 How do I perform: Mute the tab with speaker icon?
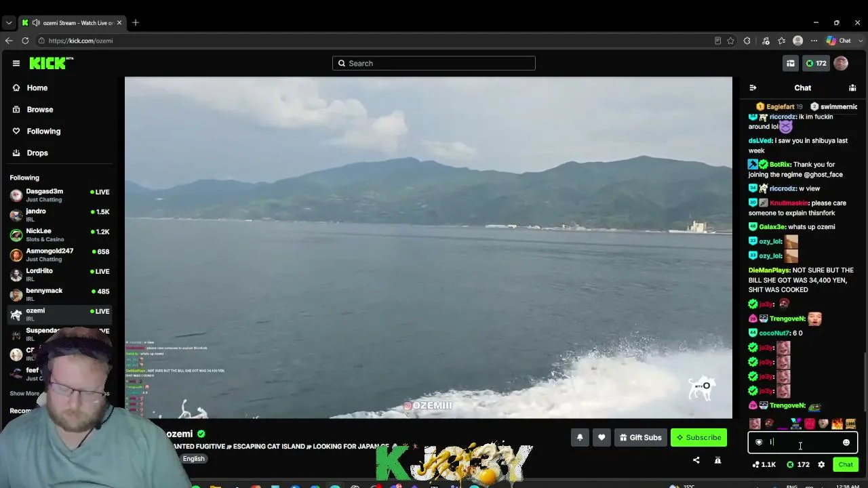(x=36, y=22)
